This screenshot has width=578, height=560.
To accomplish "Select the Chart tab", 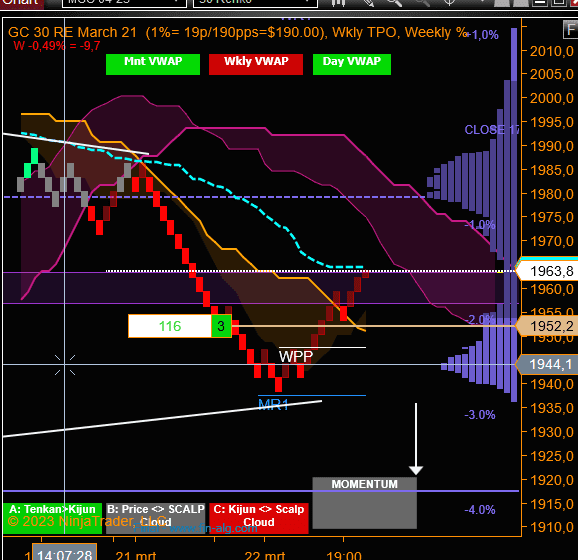I will [21, 3].
